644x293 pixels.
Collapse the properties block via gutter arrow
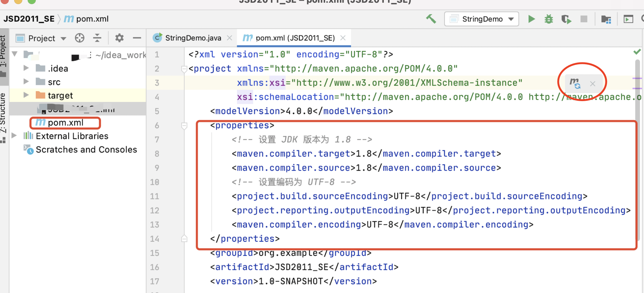point(184,125)
